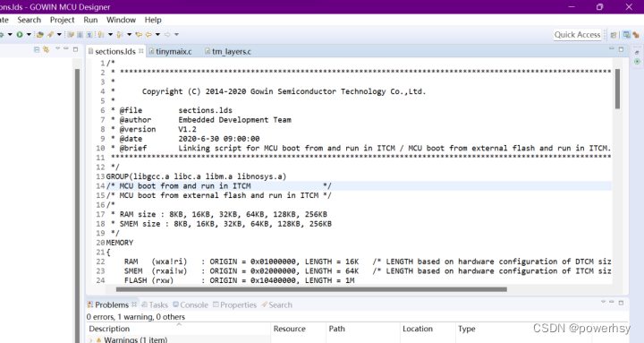Switch to the sections.lds editor tab

point(115,51)
